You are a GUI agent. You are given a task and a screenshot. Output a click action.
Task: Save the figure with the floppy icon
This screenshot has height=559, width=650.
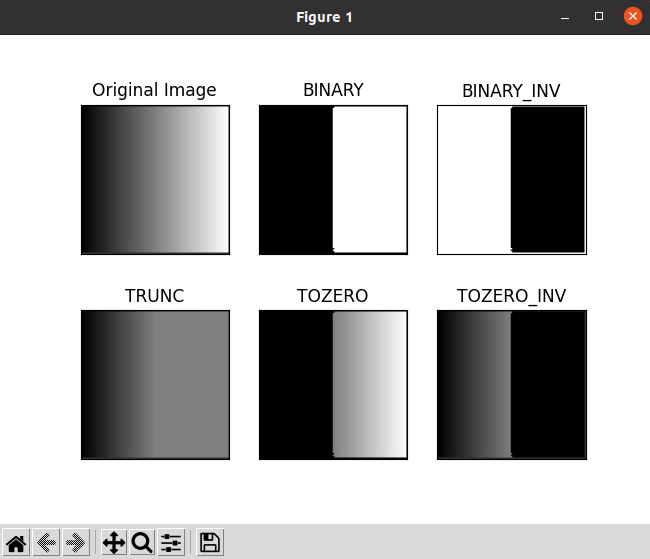tap(210, 542)
